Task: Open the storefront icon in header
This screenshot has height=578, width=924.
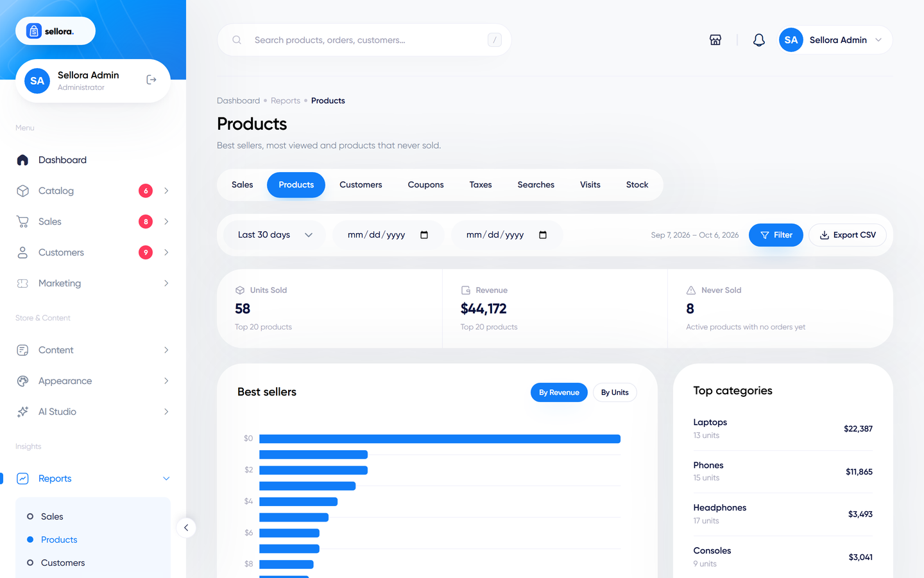Action: click(715, 40)
